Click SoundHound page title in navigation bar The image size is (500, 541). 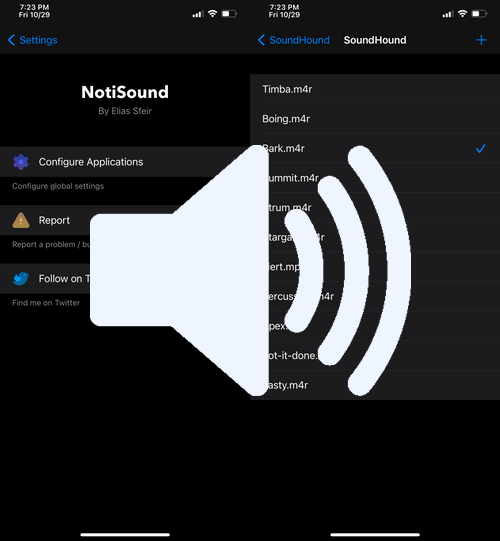click(x=375, y=40)
